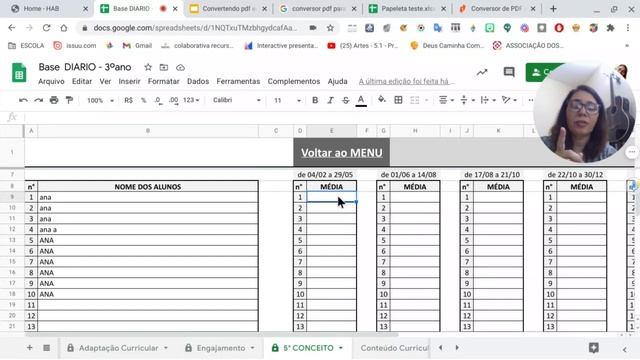640x360 pixels.
Task: Star the Base DIARIO document
Action: pos(148,67)
